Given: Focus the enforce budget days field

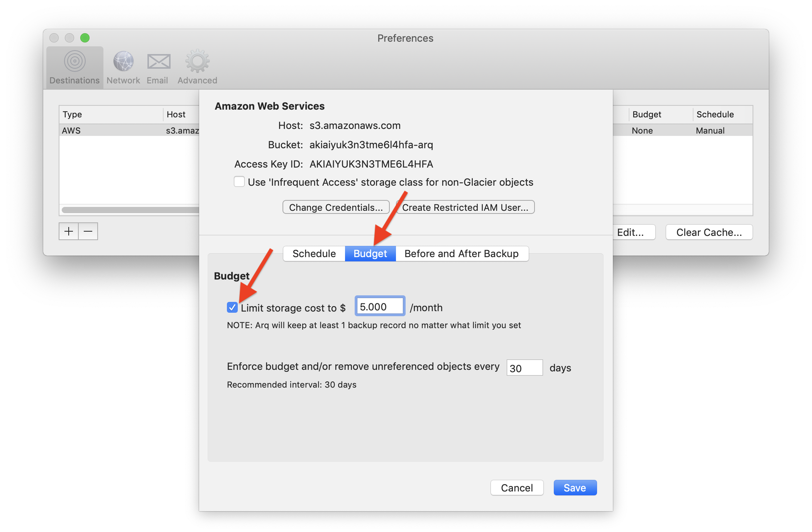Looking at the screenshot, I should click(x=524, y=368).
